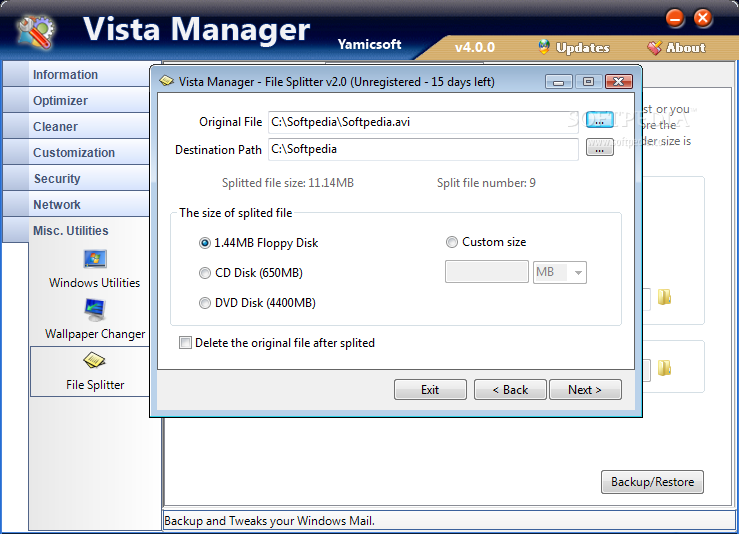The height and width of the screenshot is (534, 739).
Task: Click the About link
Action: (x=686, y=48)
